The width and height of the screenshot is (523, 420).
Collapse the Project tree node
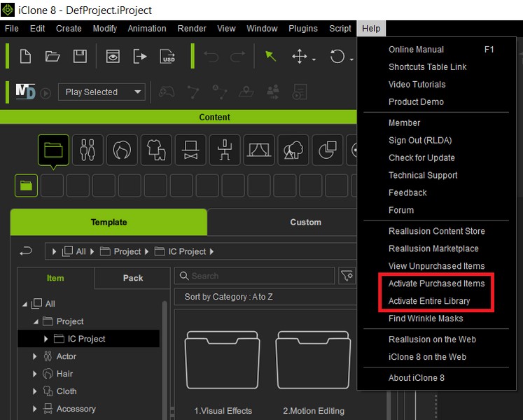(36, 321)
